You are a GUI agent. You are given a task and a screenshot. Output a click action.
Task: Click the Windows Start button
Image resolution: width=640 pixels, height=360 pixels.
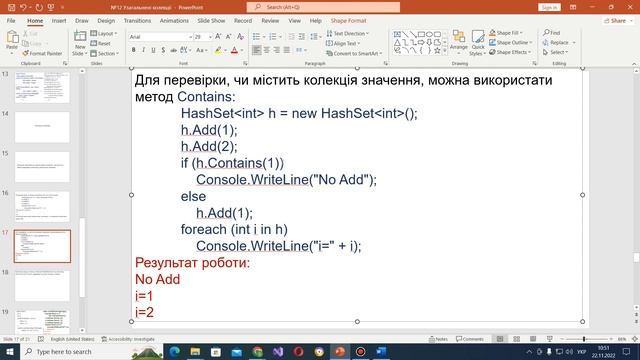(10, 351)
